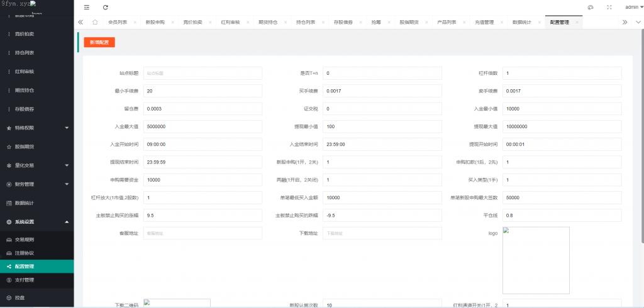Switch to the 会员列表 tab
This screenshot has height=308, width=644.
[x=118, y=22]
